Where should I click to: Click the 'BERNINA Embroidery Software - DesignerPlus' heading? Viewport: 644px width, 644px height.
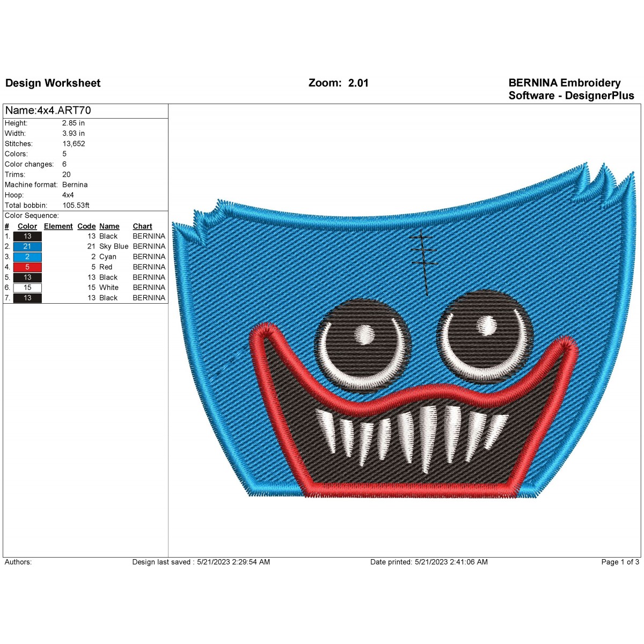[571, 89]
